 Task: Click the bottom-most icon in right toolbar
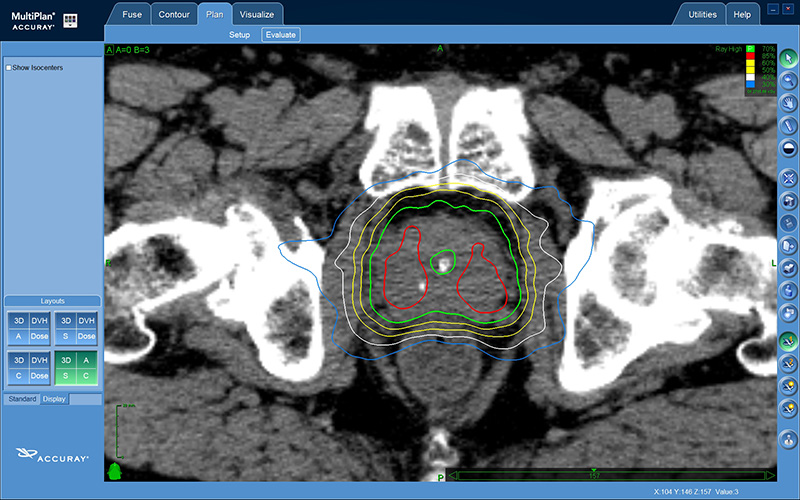point(788,438)
